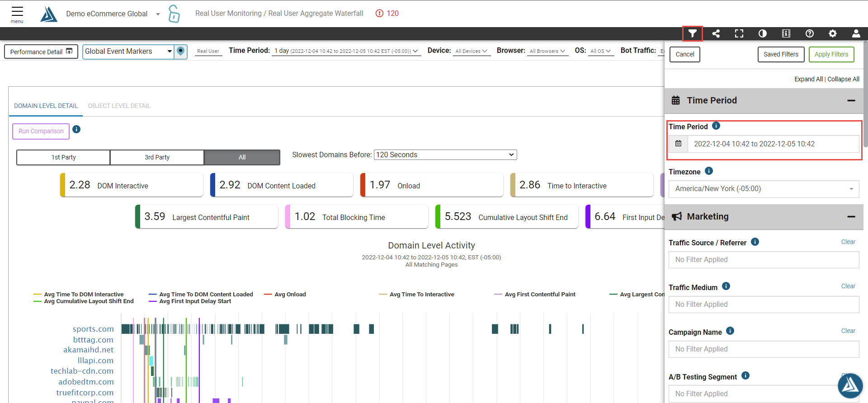Click the info icon next to Timezone

click(x=709, y=171)
